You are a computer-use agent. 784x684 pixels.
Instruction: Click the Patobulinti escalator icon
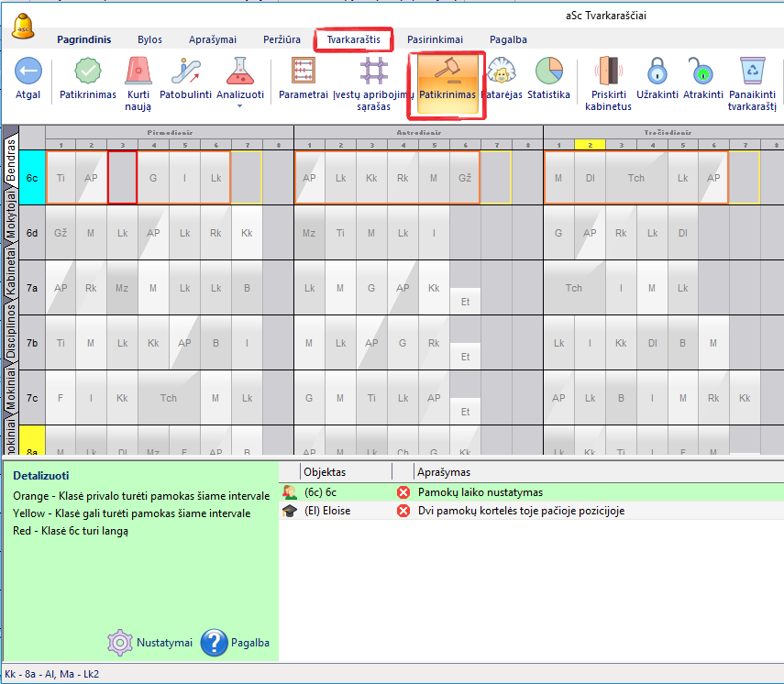click(x=184, y=72)
